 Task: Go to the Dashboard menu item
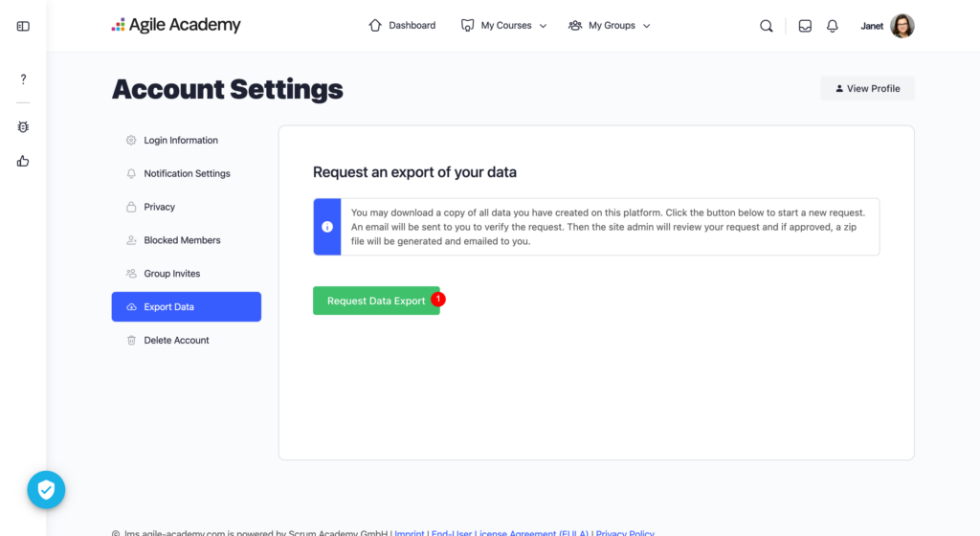[402, 26]
